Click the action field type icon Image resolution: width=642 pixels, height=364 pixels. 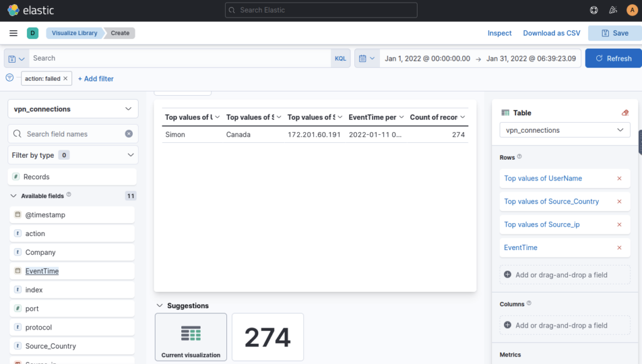[18, 233]
